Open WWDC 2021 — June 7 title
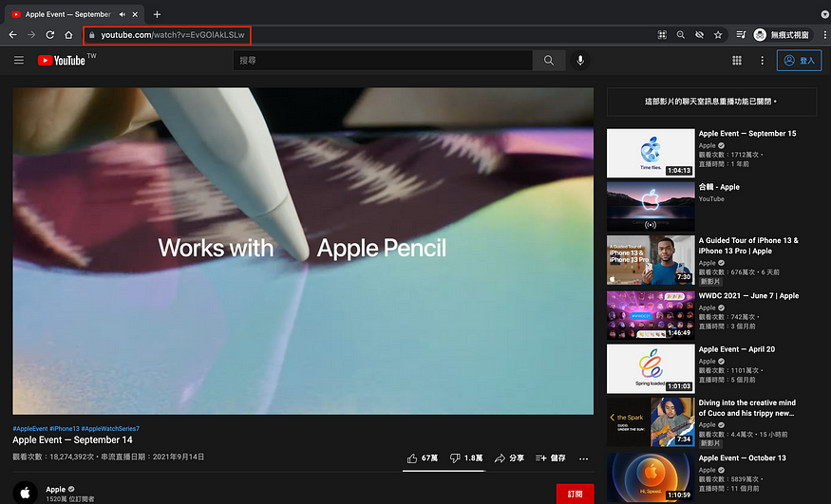This screenshot has width=831, height=504. coord(748,296)
